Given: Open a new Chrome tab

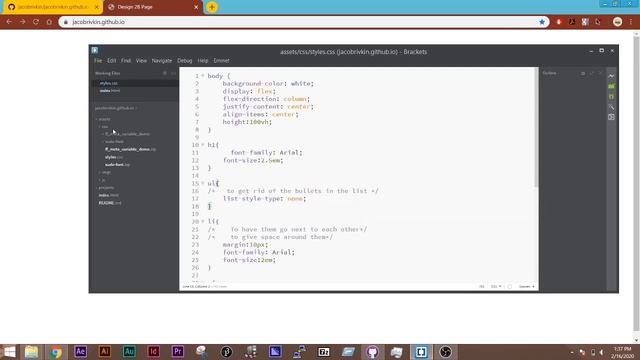Looking at the screenshot, I should coord(212,7).
